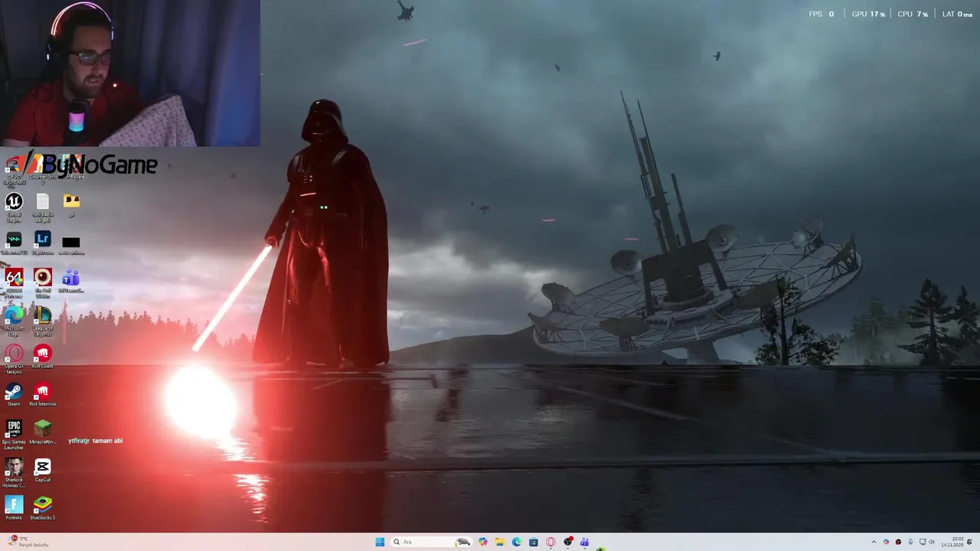Click the LAT 0 ms overlay readout
The width and height of the screenshot is (980, 551).
[957, 14]
